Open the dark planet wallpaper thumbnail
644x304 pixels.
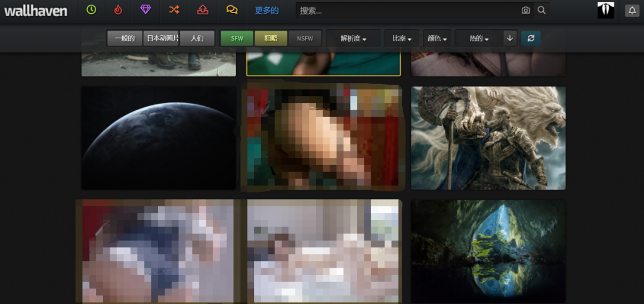[159, 138]
